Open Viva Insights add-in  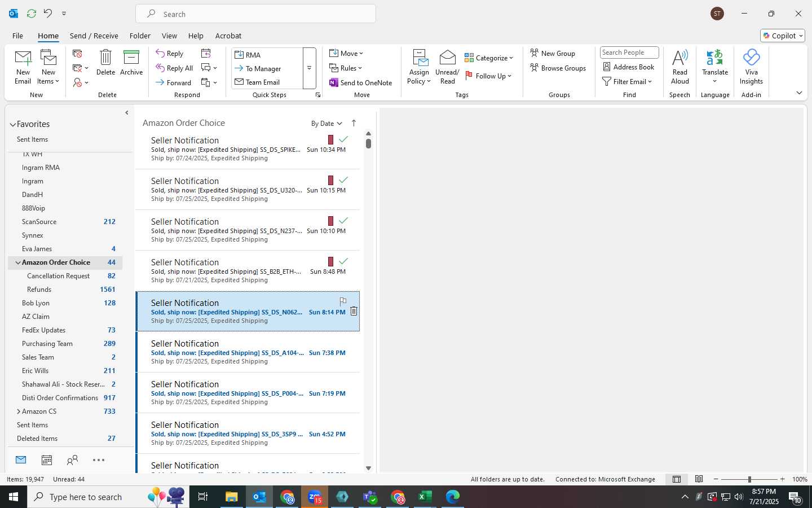point(751,67)
